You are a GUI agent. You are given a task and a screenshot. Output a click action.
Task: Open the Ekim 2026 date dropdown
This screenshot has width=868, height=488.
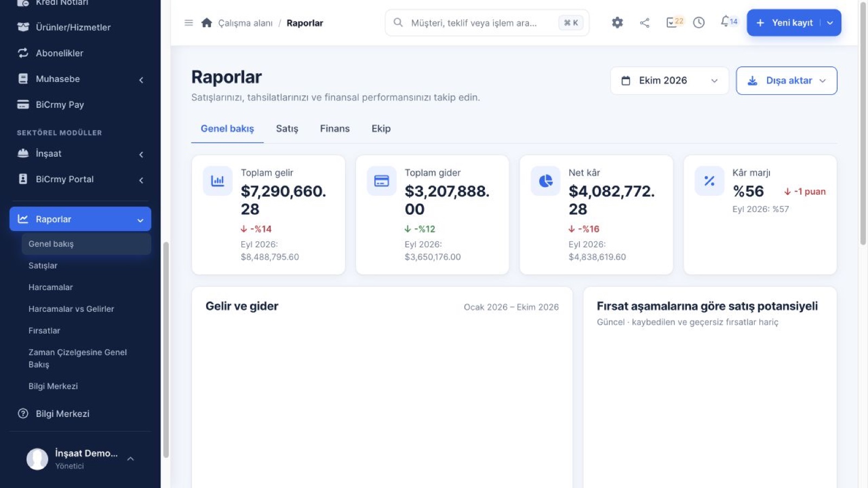click(669, 81)
